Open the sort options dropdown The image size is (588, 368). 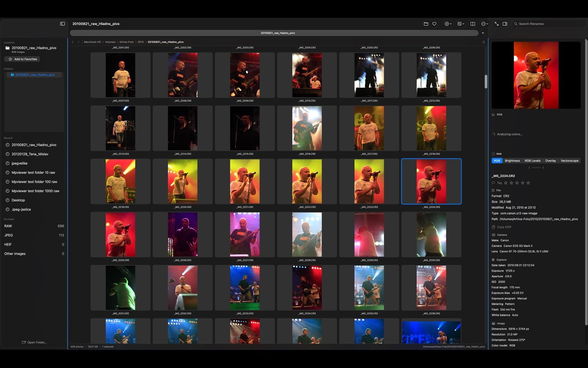point(461,24)
